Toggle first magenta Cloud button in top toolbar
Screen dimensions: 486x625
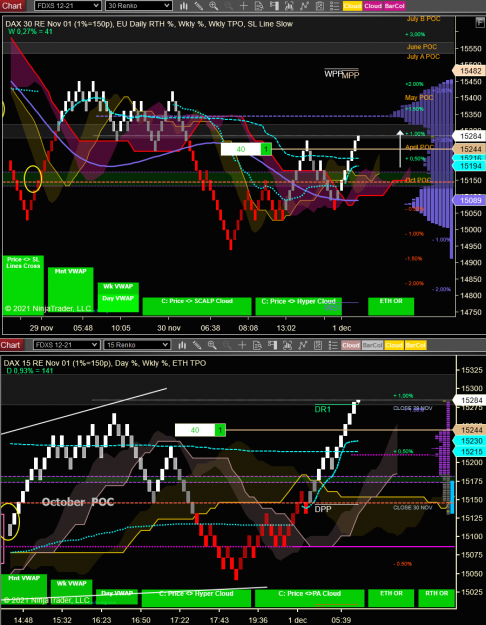tap(373, 6)
